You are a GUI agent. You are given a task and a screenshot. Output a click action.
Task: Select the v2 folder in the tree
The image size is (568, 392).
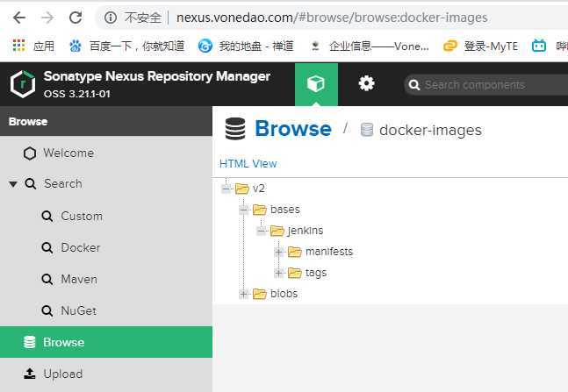click(259, 189)
